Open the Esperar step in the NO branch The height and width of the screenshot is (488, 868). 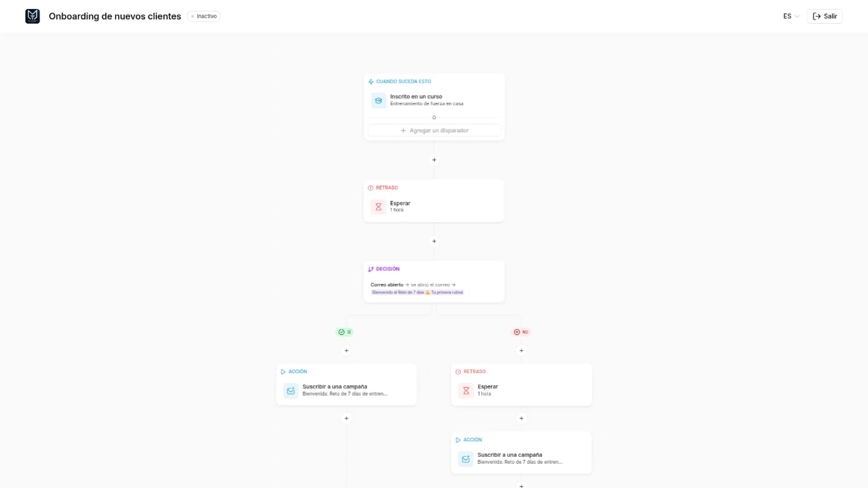tap(521, 390)
